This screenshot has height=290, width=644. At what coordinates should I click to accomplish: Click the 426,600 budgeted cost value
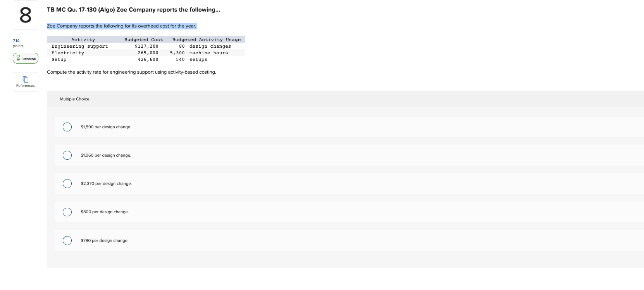148,59
